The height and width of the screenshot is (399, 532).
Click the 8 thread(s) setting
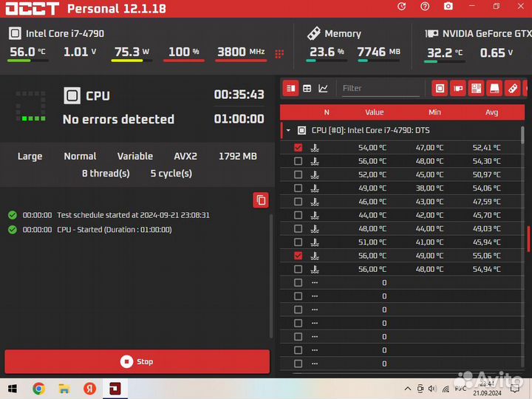pyautogui.click(x=106, y=174)
